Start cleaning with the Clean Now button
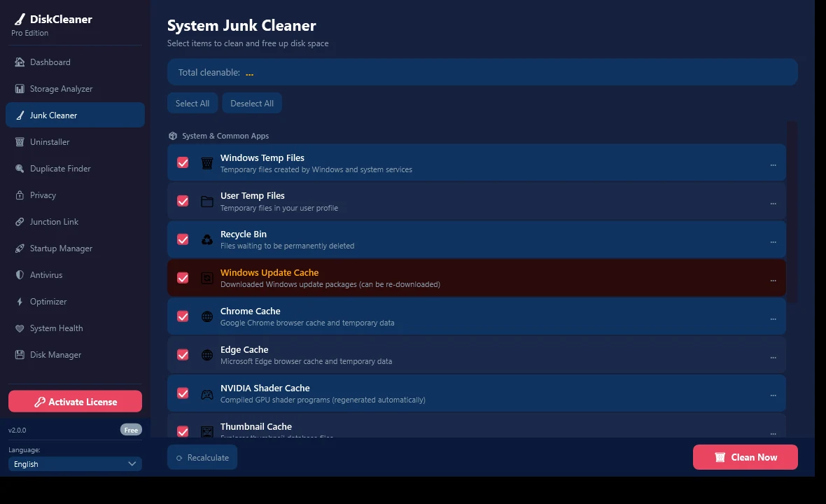 point(745,457)
